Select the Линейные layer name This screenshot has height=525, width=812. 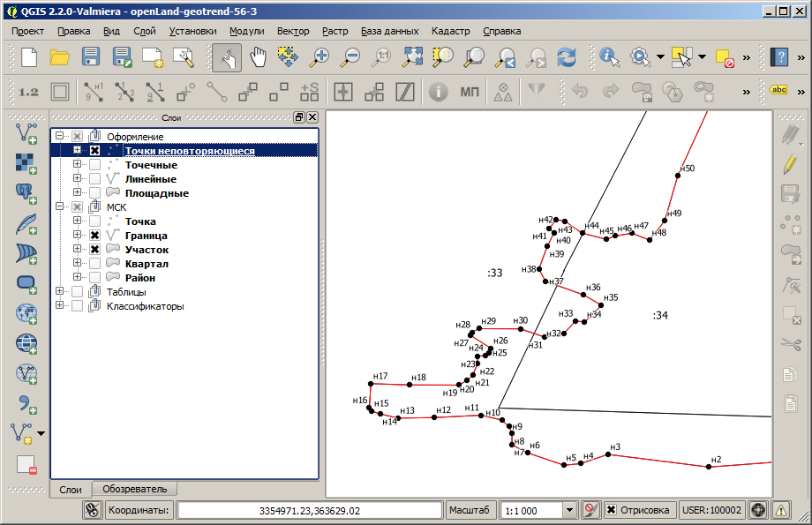coord(151,179)
